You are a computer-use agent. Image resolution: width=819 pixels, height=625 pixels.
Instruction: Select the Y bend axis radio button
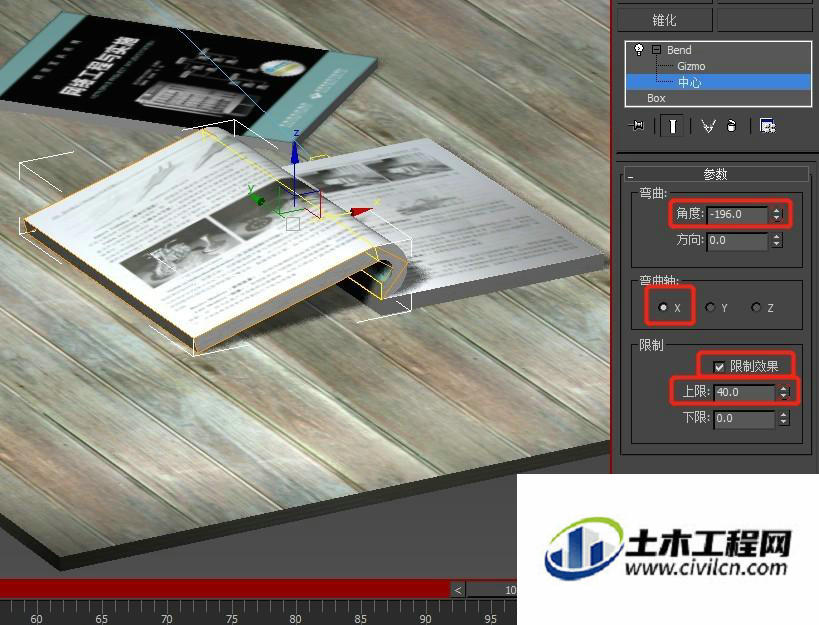click(x=710, y=307)
